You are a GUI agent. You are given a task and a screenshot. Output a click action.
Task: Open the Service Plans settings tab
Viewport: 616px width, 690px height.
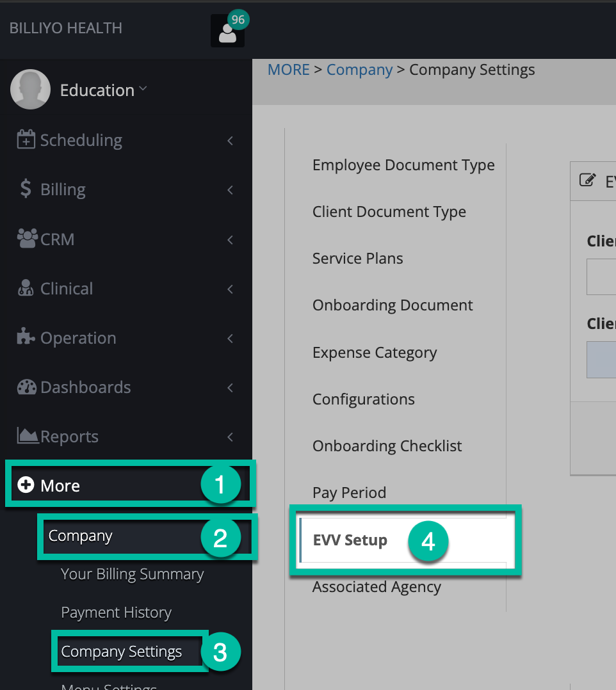click(357, 259)
